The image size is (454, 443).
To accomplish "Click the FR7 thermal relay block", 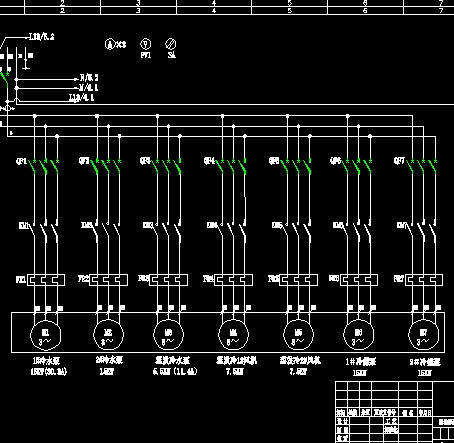I will click(424, 280).
